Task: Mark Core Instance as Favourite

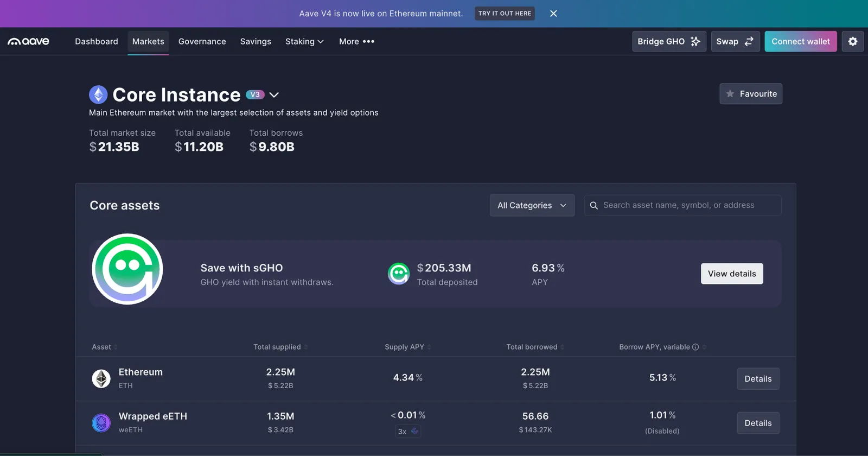Action: [x=751, y=94]
